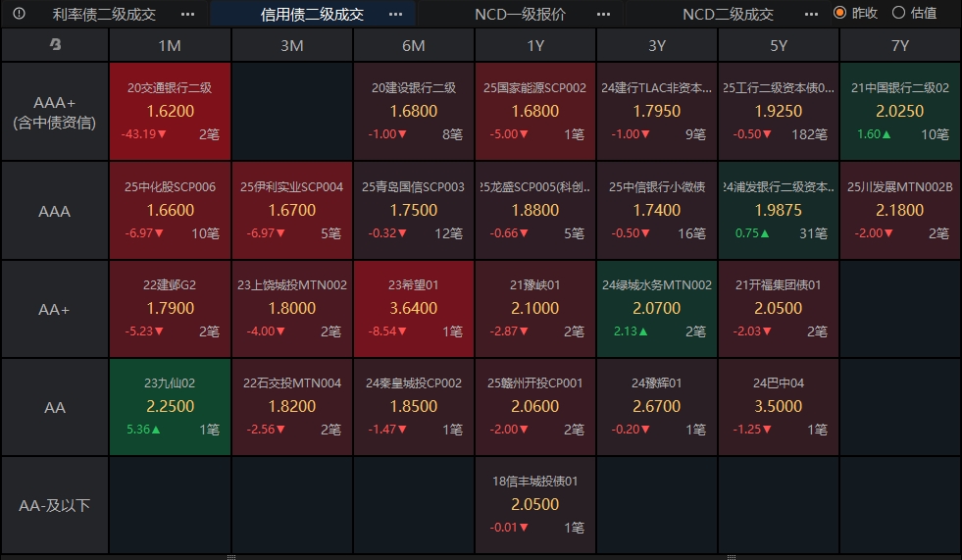Click the logo icon in the header corner cell
The image size is (962, 560).
[x=55, y=44]
